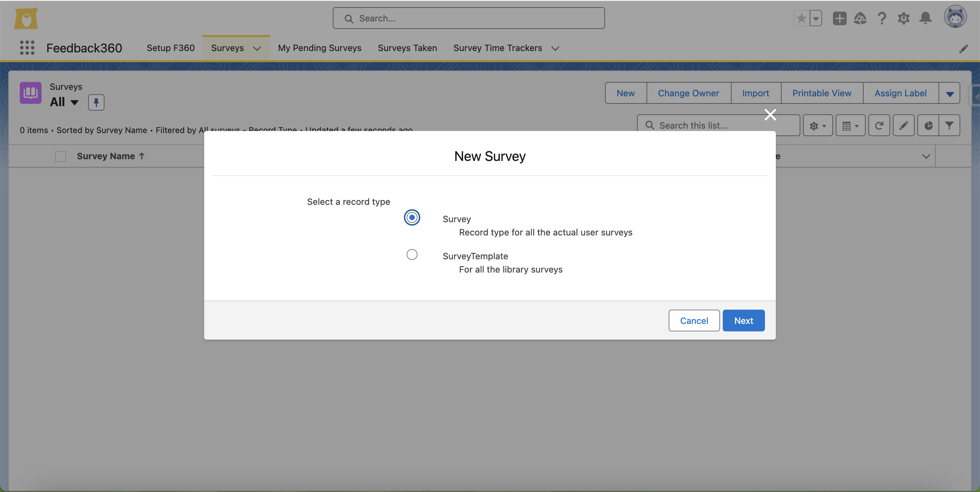The width and height of the screenshot is (980, 492).
Task: Click the favorites star icon
Action: (x=802, y=18)
